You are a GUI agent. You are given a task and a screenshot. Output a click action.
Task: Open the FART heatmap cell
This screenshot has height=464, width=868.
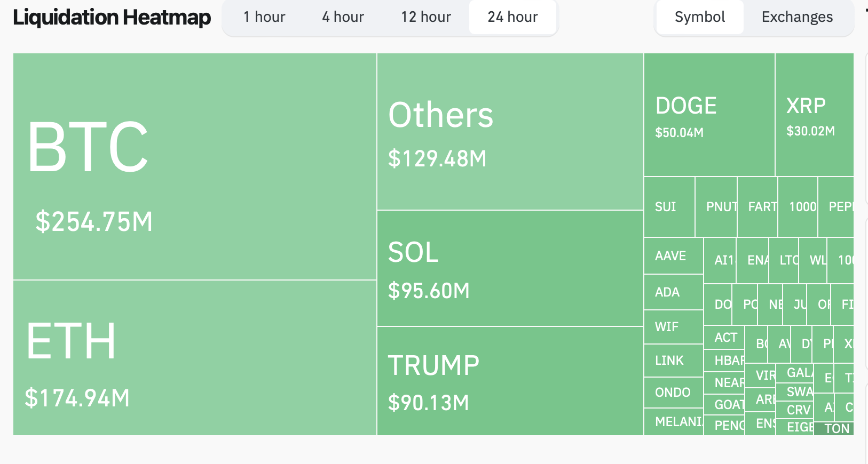pyautogui.click(x=758, y=207)
